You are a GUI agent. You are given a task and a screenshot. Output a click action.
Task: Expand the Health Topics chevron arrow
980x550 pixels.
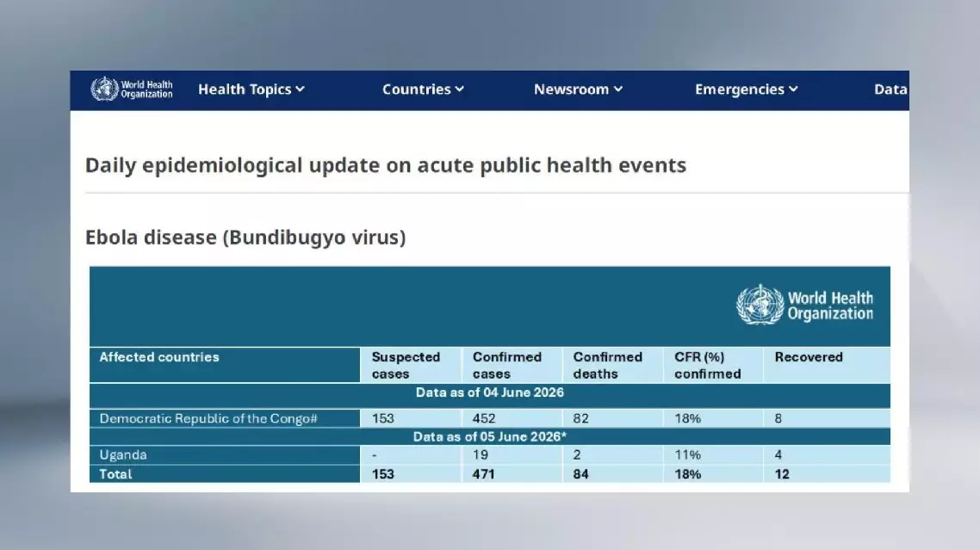(300, 90)
